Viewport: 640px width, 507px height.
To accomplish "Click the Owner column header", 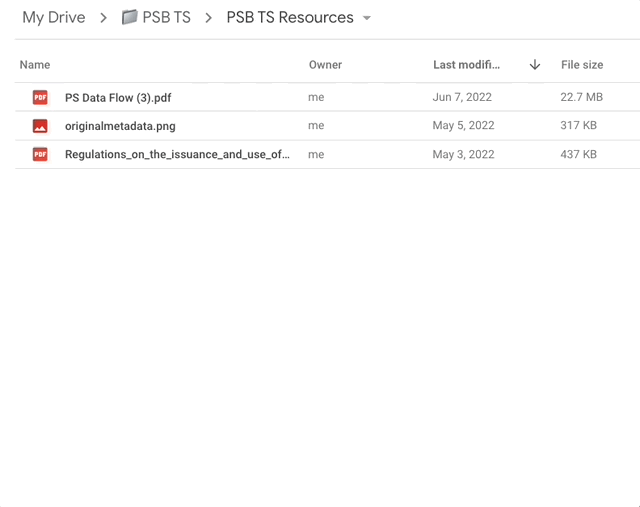I will 325,64.
